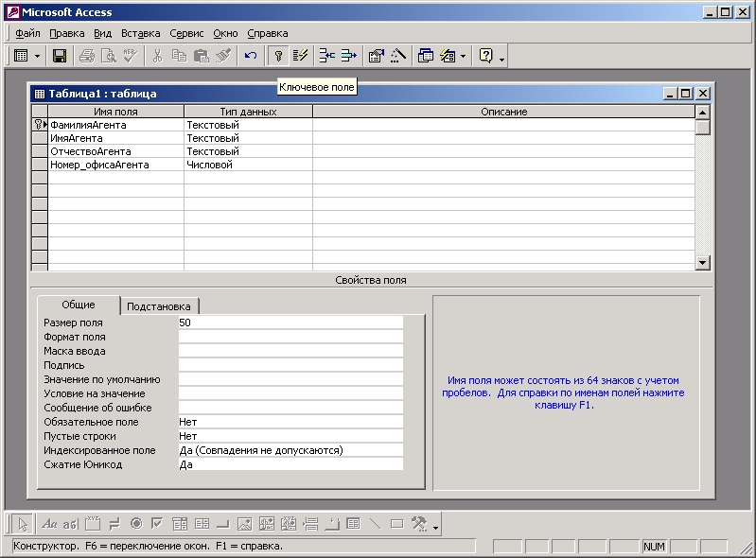Select the Label (Aa) toolbox tool

tap(49, 524)
